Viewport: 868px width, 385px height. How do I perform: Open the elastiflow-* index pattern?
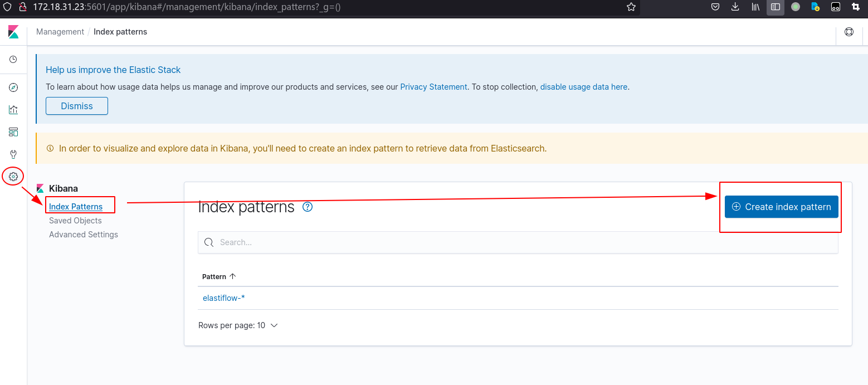pos(224,298)
